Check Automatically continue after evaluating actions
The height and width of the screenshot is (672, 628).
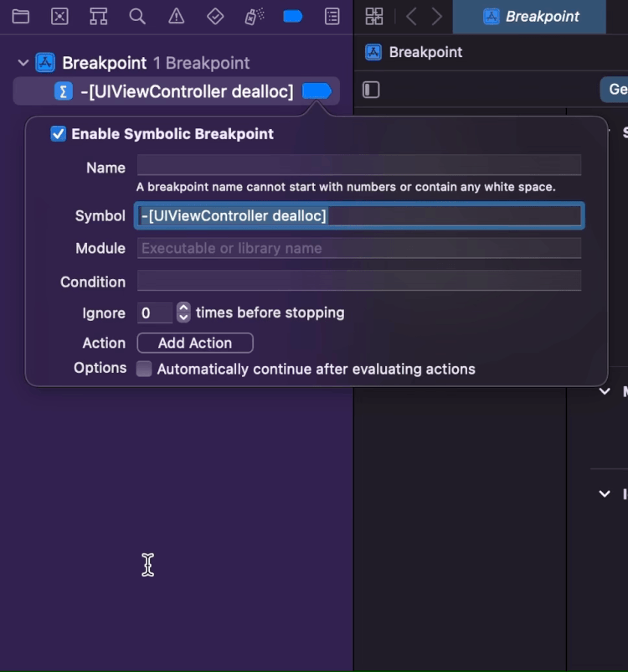[144, 369]
